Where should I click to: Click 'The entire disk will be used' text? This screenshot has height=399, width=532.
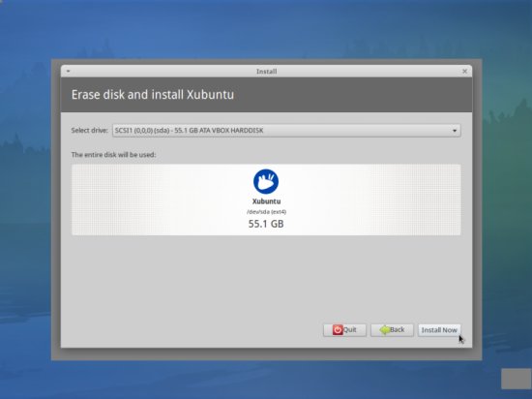tap(114, 155)
